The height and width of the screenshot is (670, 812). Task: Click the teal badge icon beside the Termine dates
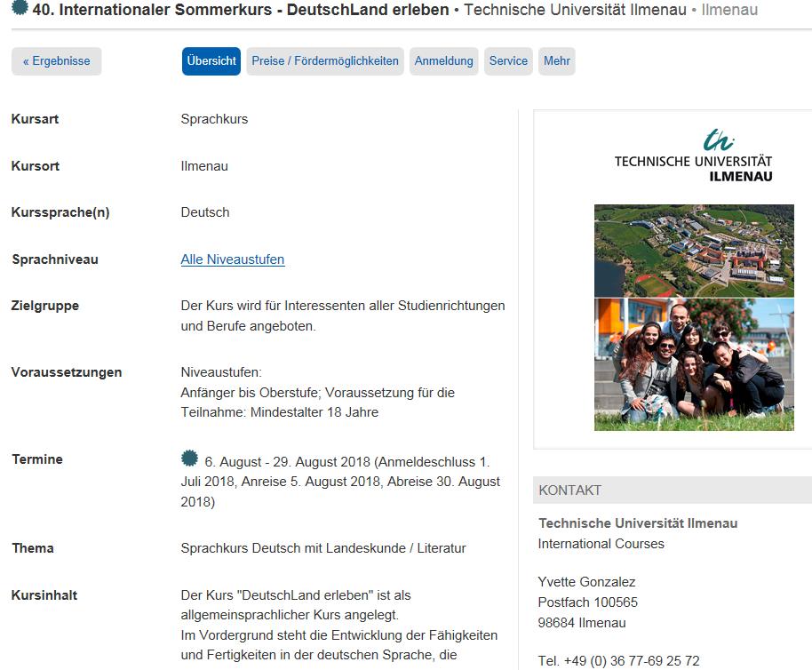tap(189, 459)
